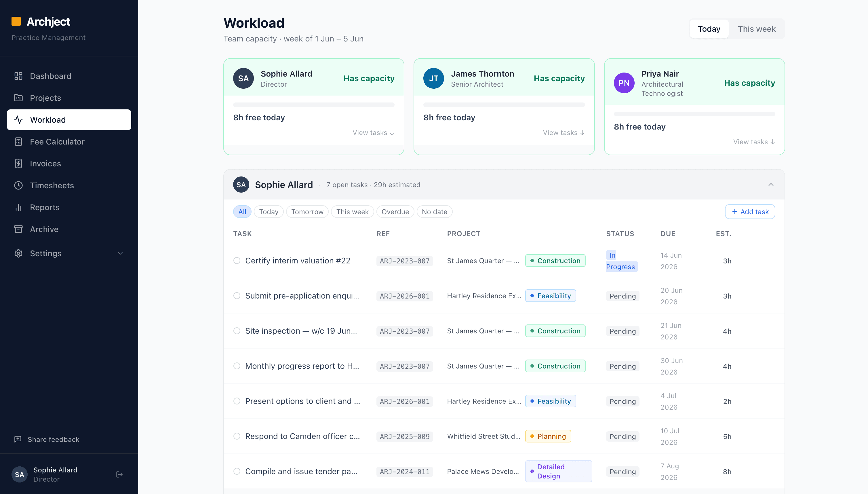Click the SA avatar in the sidebar footer
This screenshot has height=494, width=868.
pyautogui.click(x=20, y=474)
